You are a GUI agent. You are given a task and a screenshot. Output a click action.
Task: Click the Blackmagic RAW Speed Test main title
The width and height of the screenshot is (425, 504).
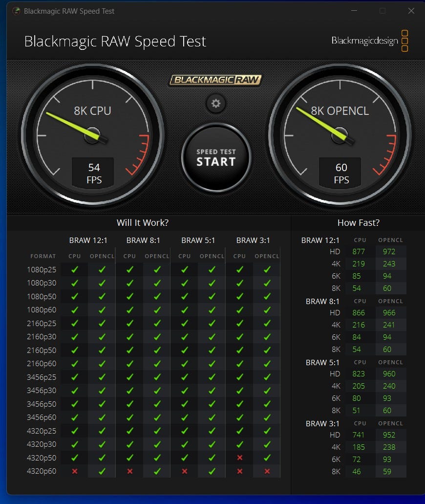pyautogui.click(x=115, y=42)
